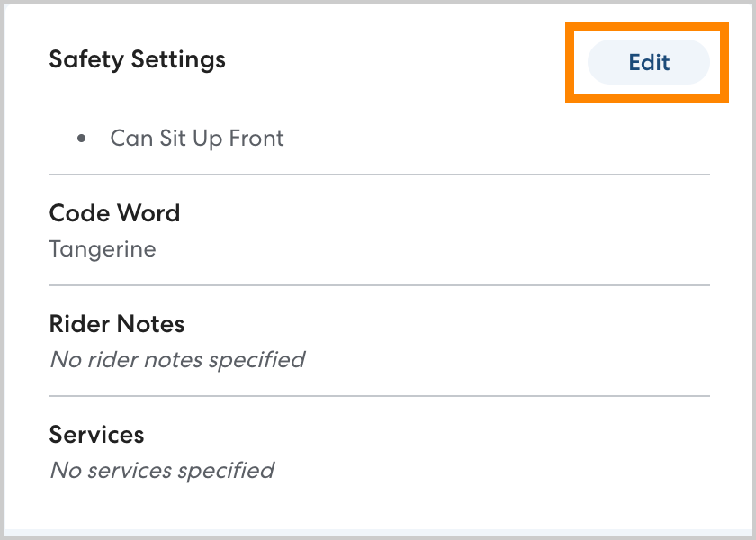The image size is (756, 540).
Task: Click the No rider notes specified text
Action: click(177, 359)
